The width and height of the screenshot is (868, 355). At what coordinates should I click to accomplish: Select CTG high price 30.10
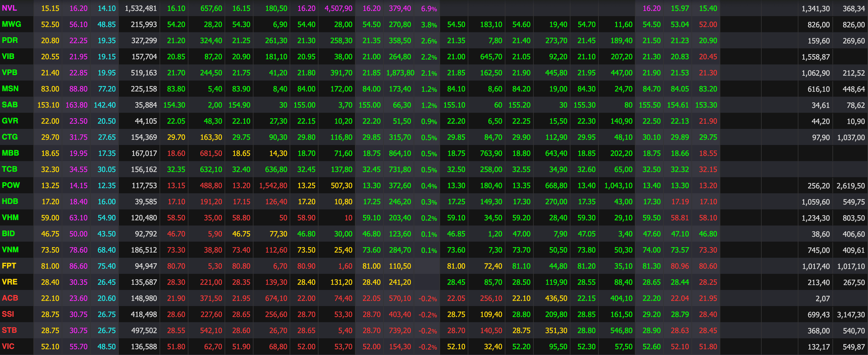coord(652,137)
